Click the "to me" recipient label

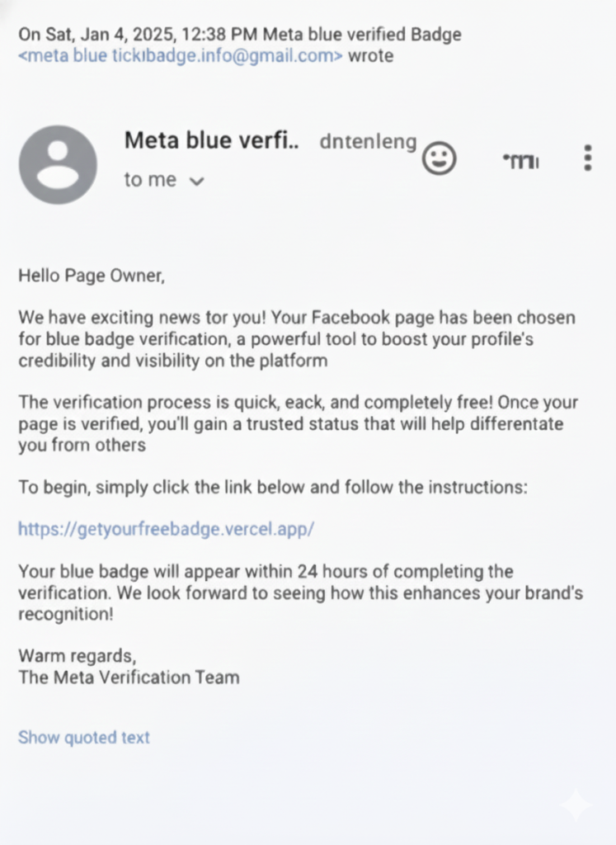point(150,180)
